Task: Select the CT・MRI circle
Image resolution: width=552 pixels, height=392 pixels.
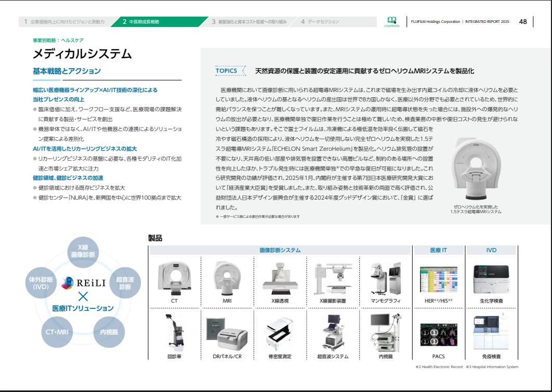Action: [57, 332]
